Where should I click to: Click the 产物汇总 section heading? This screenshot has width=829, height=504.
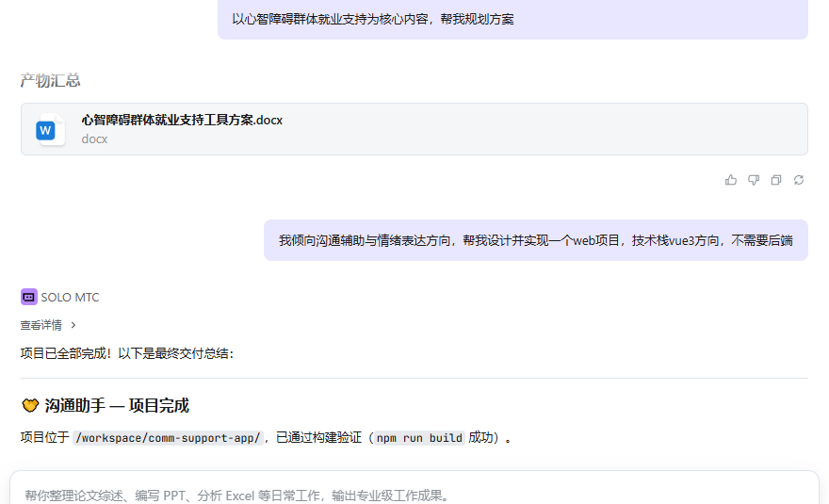(50, 81)
